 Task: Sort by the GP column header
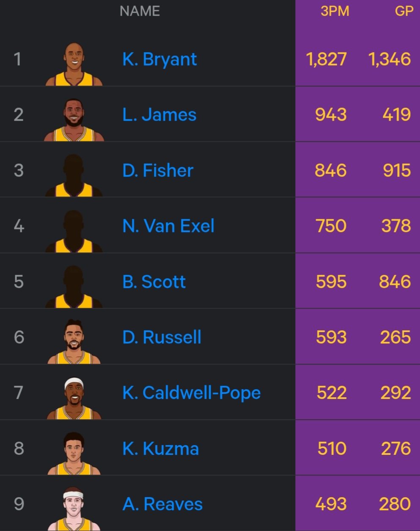point(404,11)
